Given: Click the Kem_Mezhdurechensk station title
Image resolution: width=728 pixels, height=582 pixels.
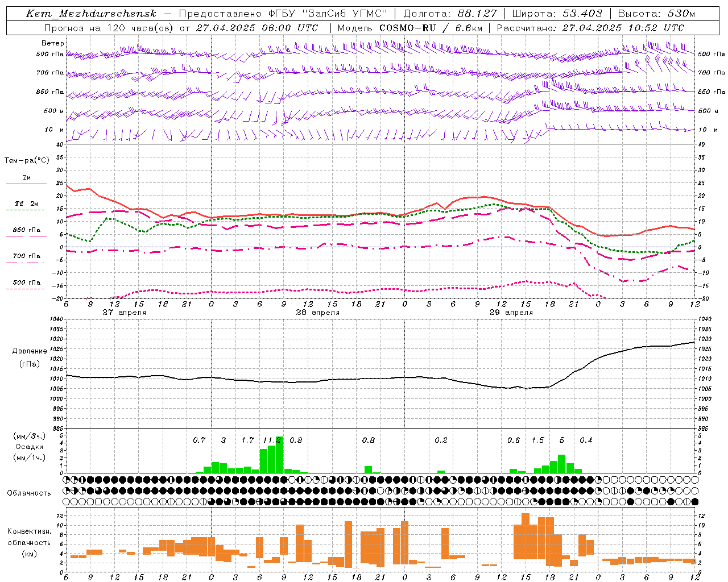Looking at the screenshot, I should (91, 14).
